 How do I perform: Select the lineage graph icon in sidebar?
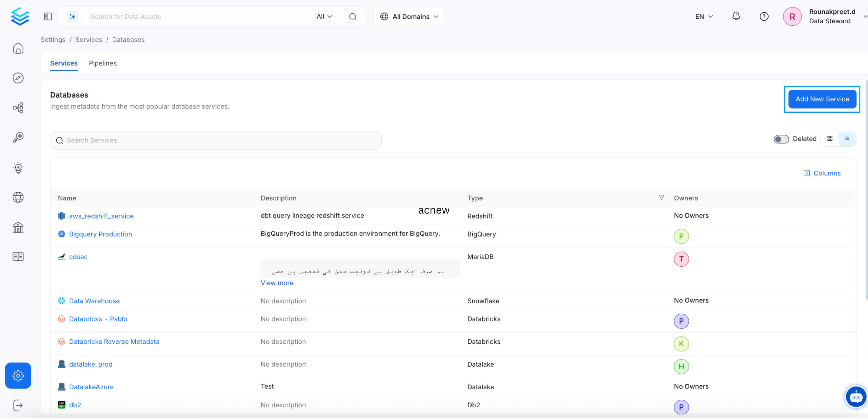[18, 108]
